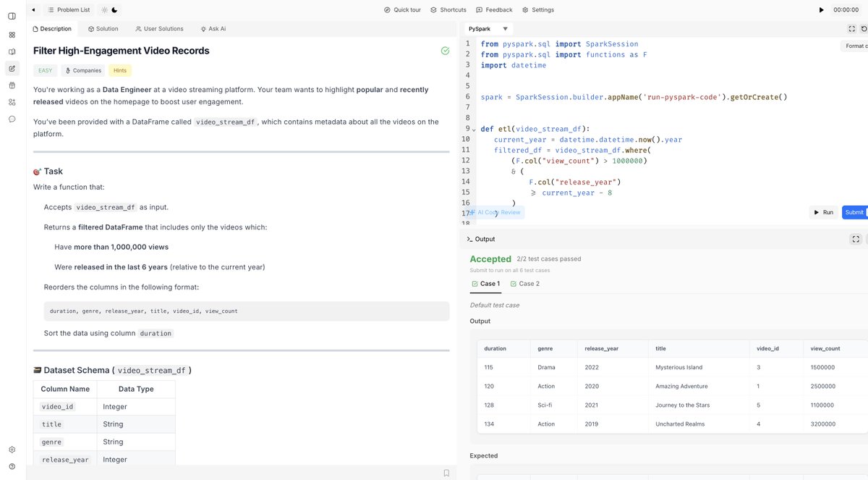Open Settings in the top bar
This screenshot has height=480, width=868.
pos(537,10)
